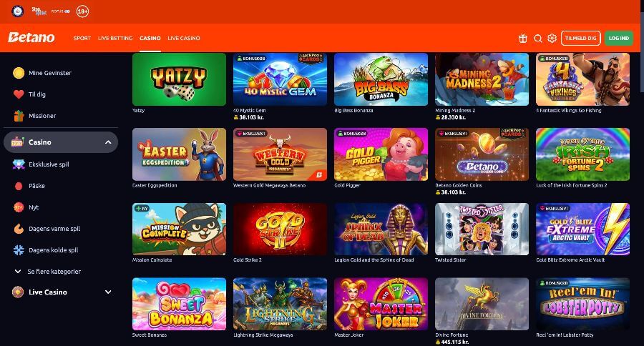Expand the Live Casino sidebar section
The height and width of the screenshot is (346, 644).
tap(108, 292)
